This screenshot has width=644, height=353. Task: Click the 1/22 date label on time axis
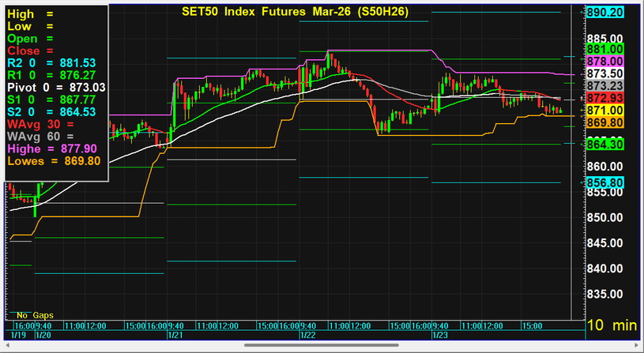(x=307, y=335)
